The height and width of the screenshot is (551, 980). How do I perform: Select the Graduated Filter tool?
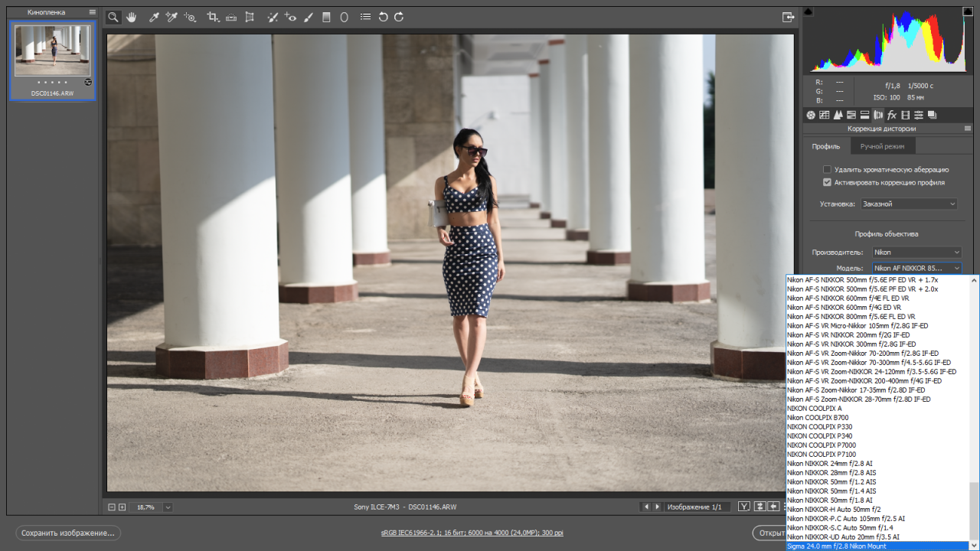coord(326,17)
